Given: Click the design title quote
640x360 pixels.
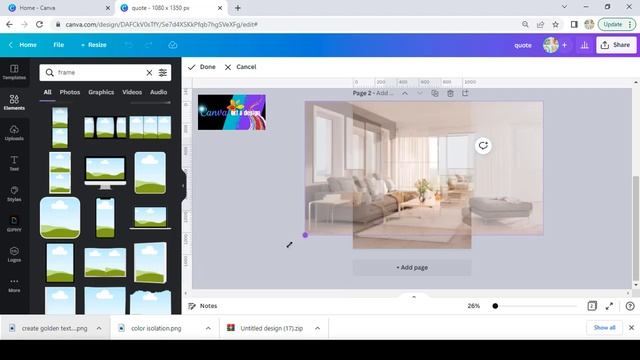Looking at the screenshot, I should coord(523,45).
